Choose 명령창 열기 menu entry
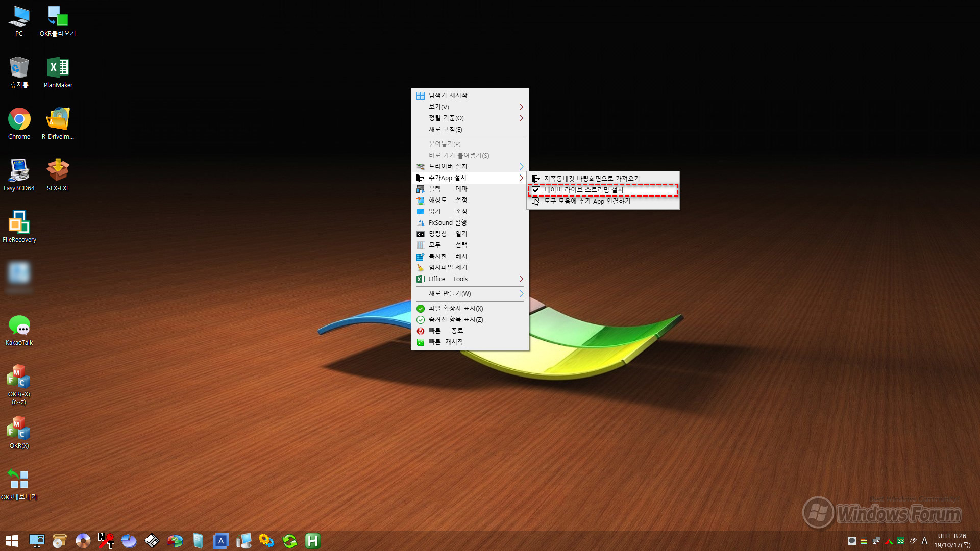The image size is (980, 551). (470, 234)
